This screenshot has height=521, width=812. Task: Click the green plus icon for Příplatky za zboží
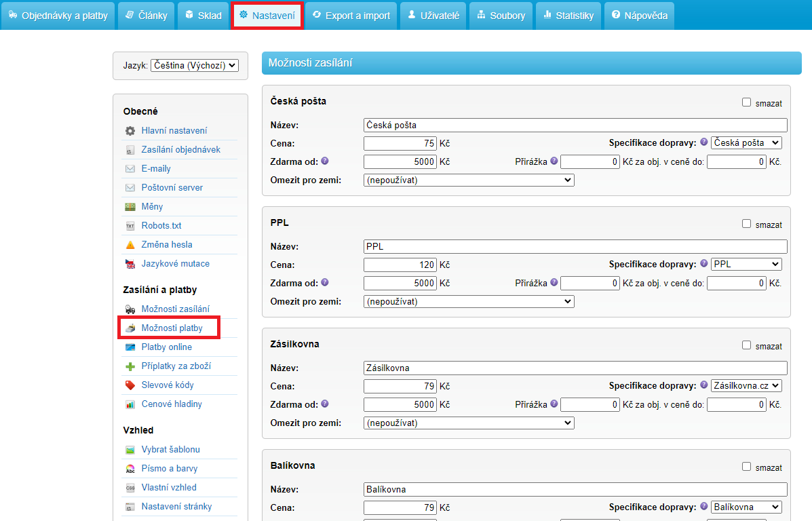(130, 366)
